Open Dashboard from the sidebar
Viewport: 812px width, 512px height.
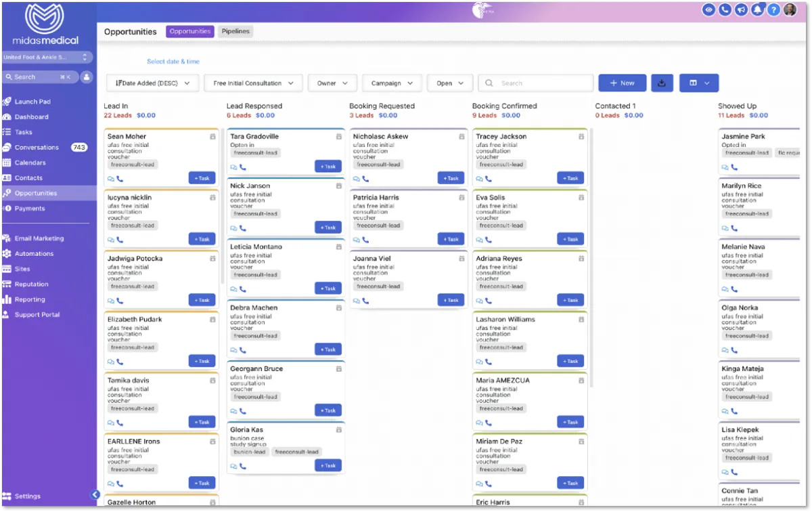coord(31,117)
